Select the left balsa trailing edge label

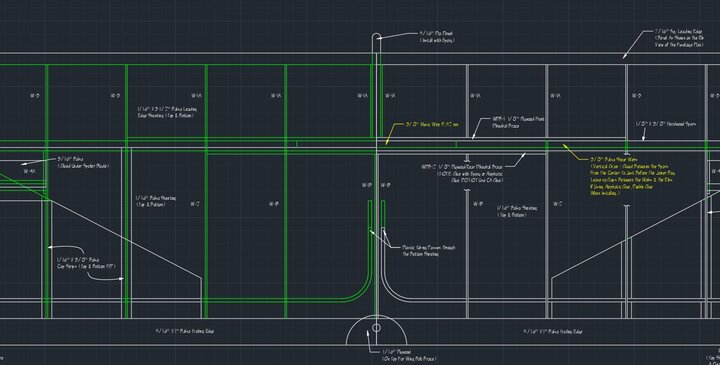185,331
